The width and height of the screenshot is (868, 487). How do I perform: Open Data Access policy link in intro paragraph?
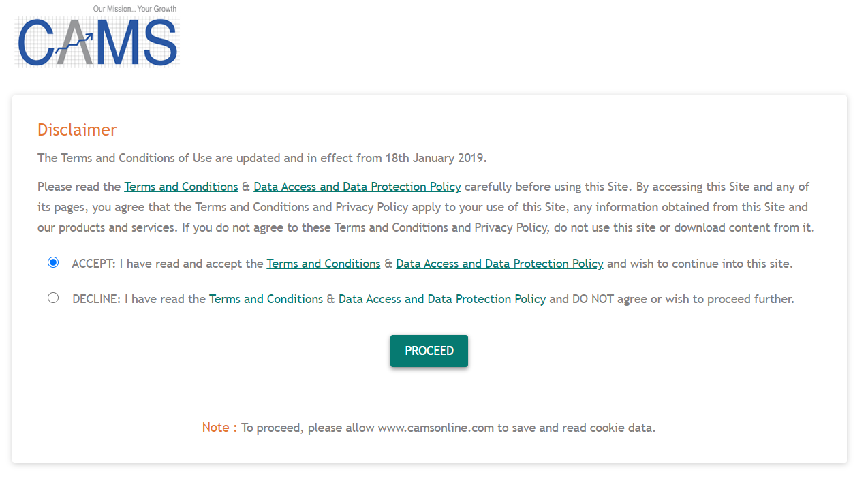coord(357,187)
